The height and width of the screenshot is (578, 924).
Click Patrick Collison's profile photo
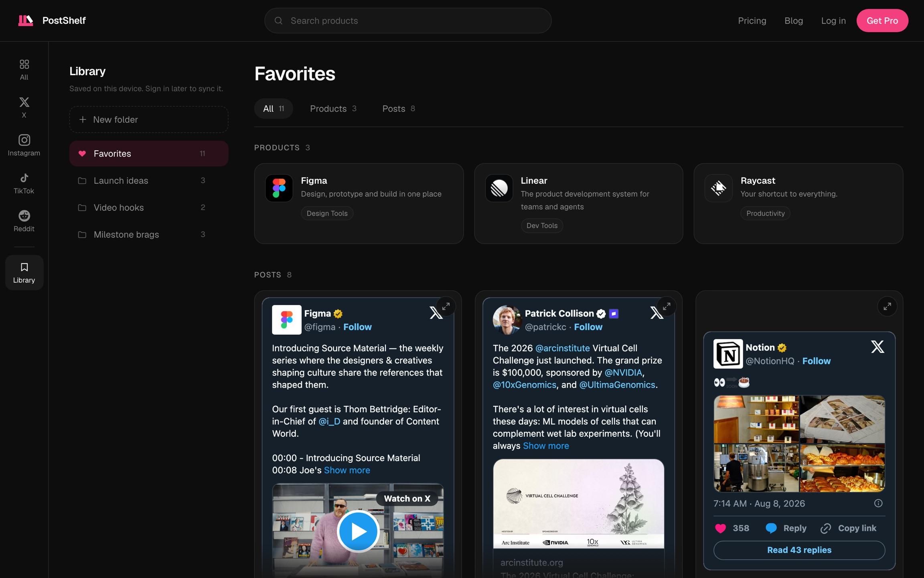(x=507, y=320)
